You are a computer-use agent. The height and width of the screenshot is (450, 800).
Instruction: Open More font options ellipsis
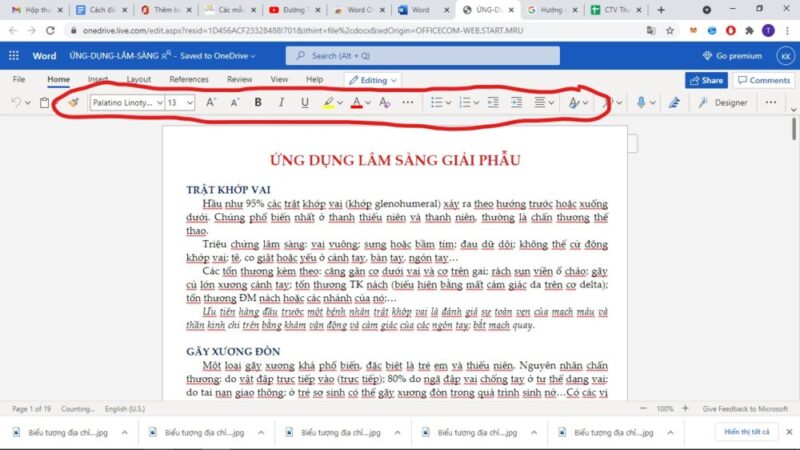click(x=408, y=103)
